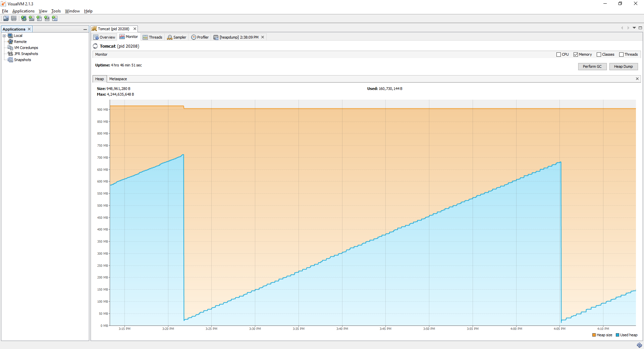The height and width of the screenshot is (349, 644).
Task: Enable the Threads graph checkbox
Action: point(621,54)
